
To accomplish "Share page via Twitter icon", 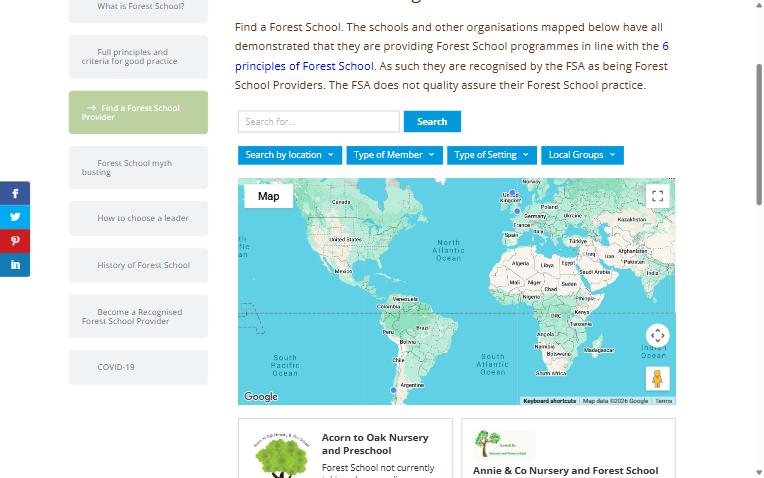I will pyautogui.click(x=15, y=217).
